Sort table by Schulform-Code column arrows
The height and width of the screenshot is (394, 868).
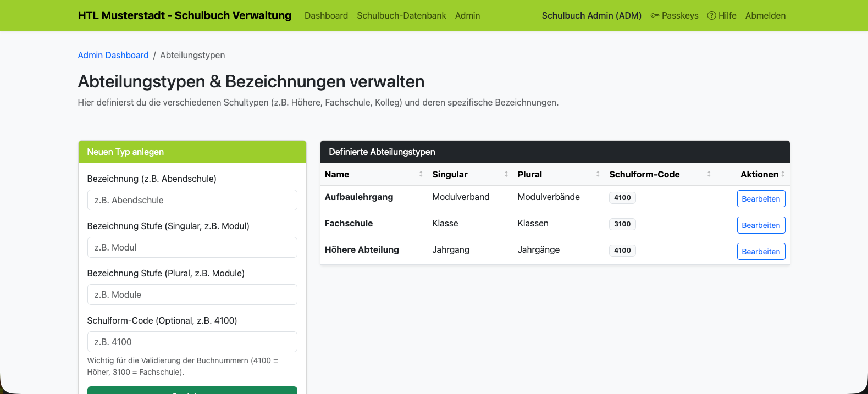(x=709, y=174)
